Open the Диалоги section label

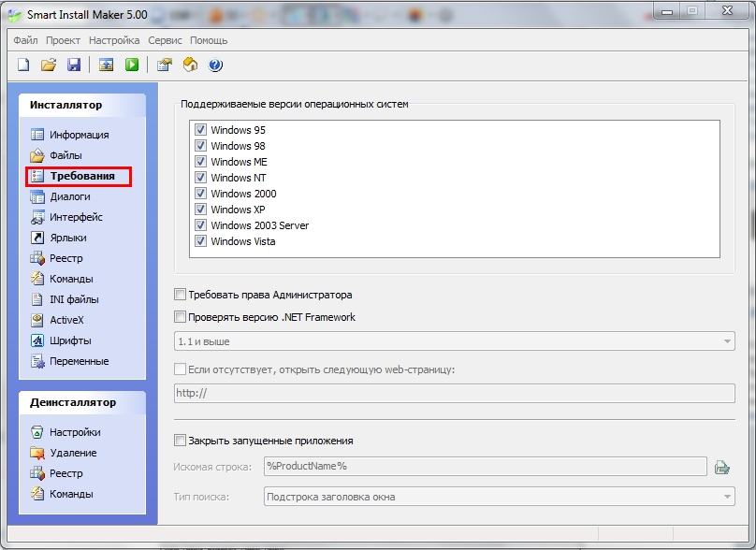(70, 196)
